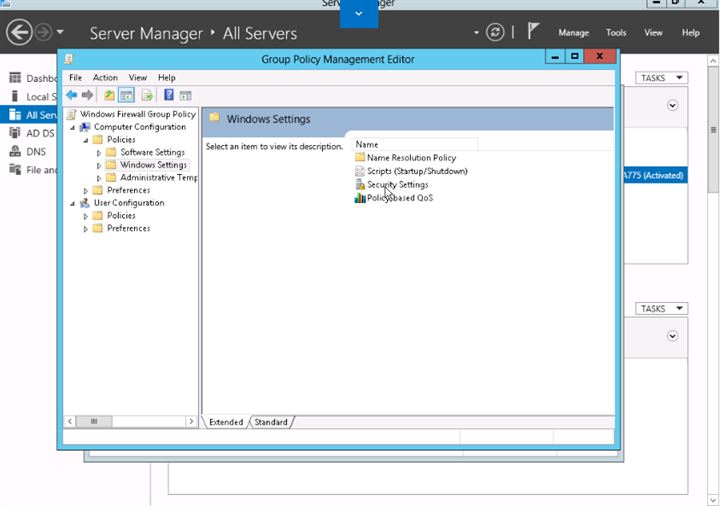720x506 pixels.
Task: Click the Up One Level folder icon
Action: coord(109,95)
